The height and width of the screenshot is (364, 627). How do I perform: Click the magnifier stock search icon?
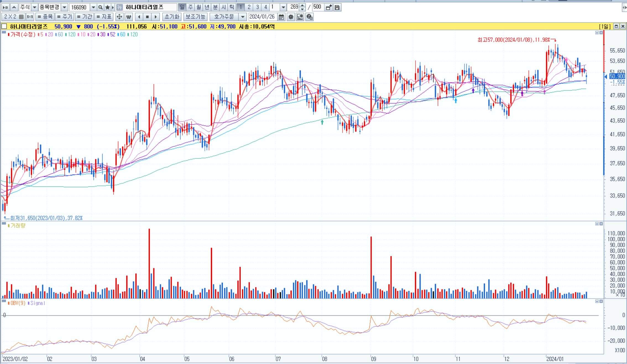(x=100, y=7)
